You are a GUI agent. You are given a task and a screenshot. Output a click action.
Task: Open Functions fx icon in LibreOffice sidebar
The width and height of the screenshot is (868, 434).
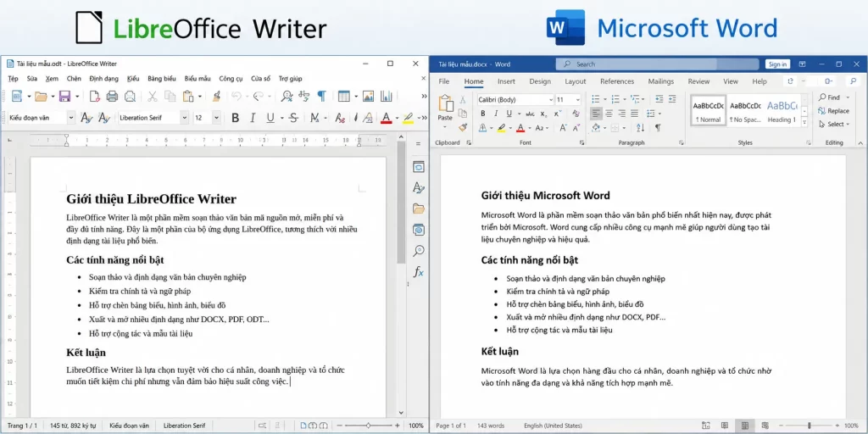coord(419,272)
